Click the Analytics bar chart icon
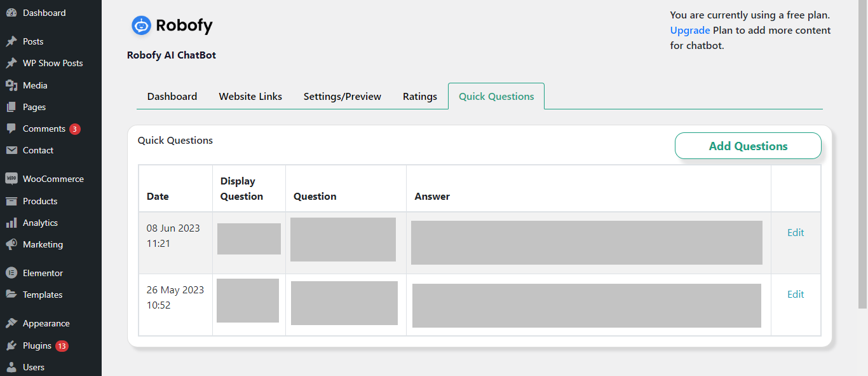Image resolution: width=868 pixels, height=376 pixels. tap(11, 223)
